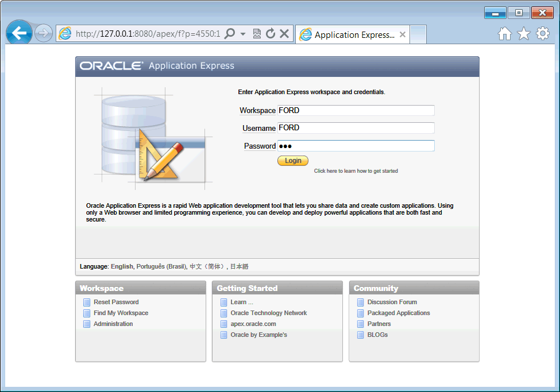Screen dimensions: 560x392
Task: Click the 'Getting Started' panel heading
Action: point(247,288)
